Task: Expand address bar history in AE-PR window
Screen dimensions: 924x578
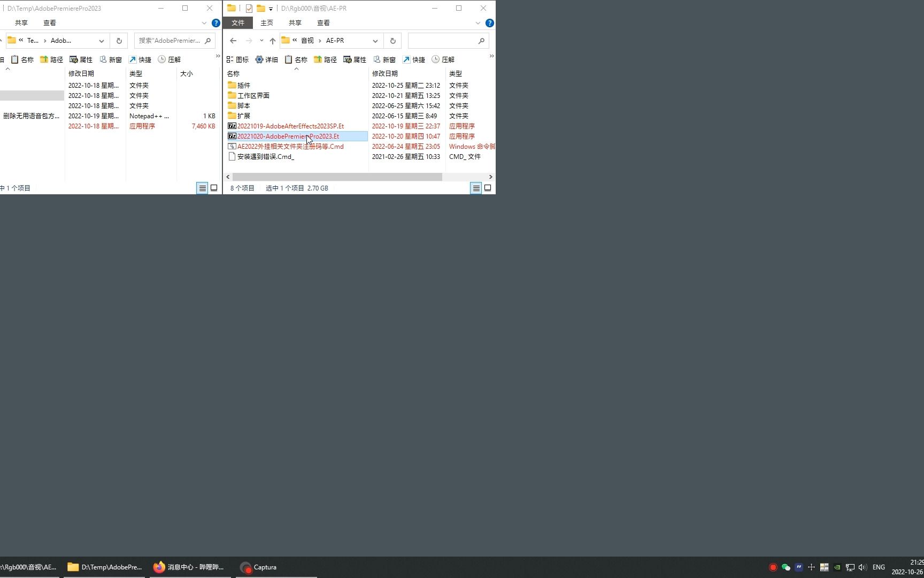Action: pyautogui.click(x=375, y=41)
